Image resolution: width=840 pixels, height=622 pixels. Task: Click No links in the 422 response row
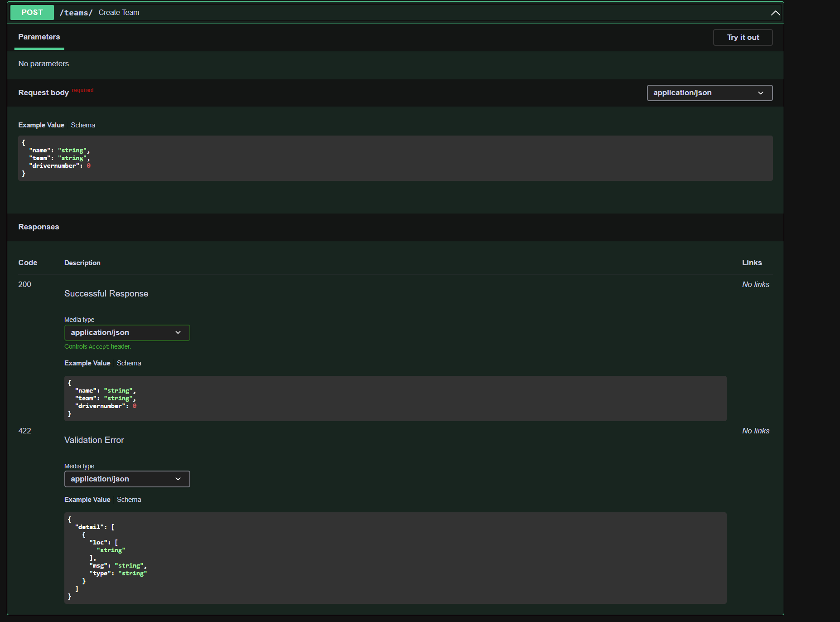[756, 431]
